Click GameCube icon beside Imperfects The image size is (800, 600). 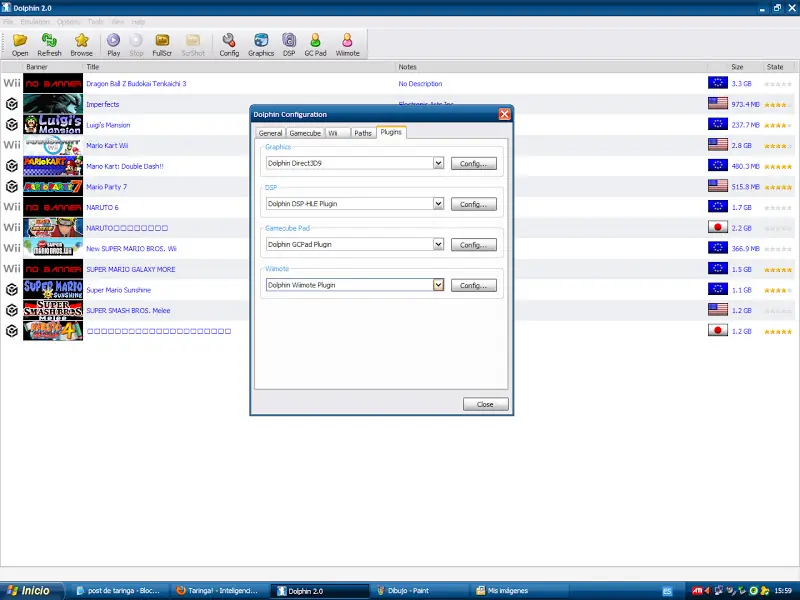click(x=12, y=104)
